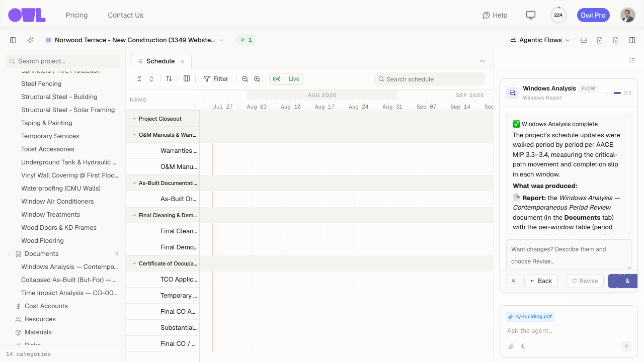The height and width of the screenshot is (362, 644).
Task: Toggle the Live mode button
Action: (286, 79)
